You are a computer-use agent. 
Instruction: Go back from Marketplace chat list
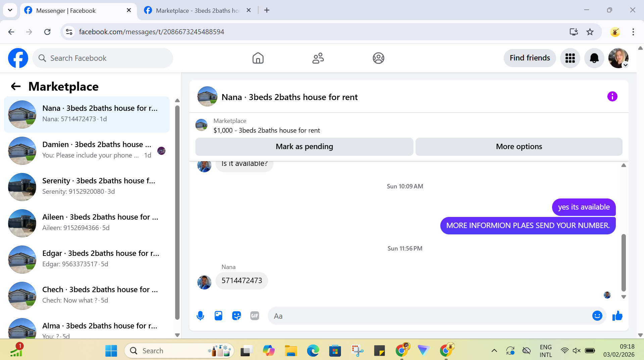point(16,87)
